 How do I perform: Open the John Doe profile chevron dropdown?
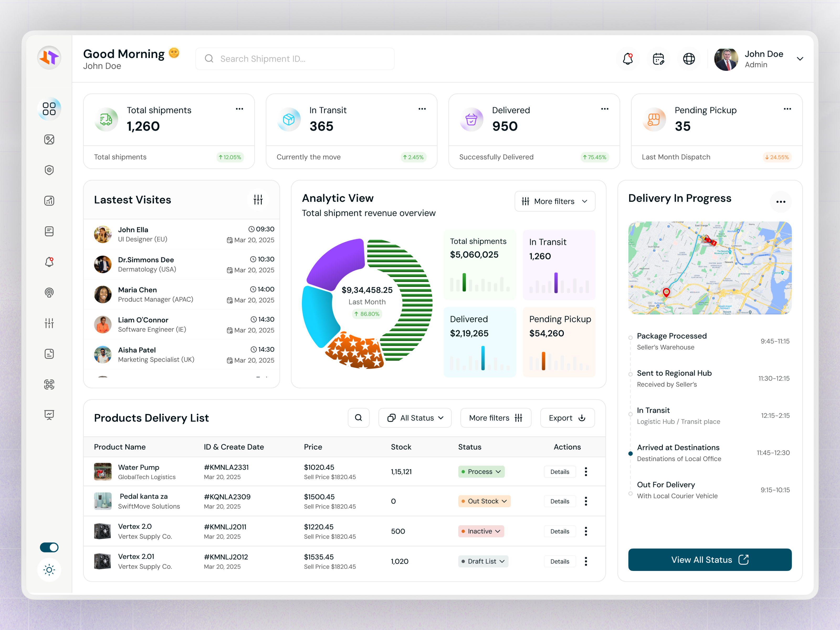click(x=800, y=59)
